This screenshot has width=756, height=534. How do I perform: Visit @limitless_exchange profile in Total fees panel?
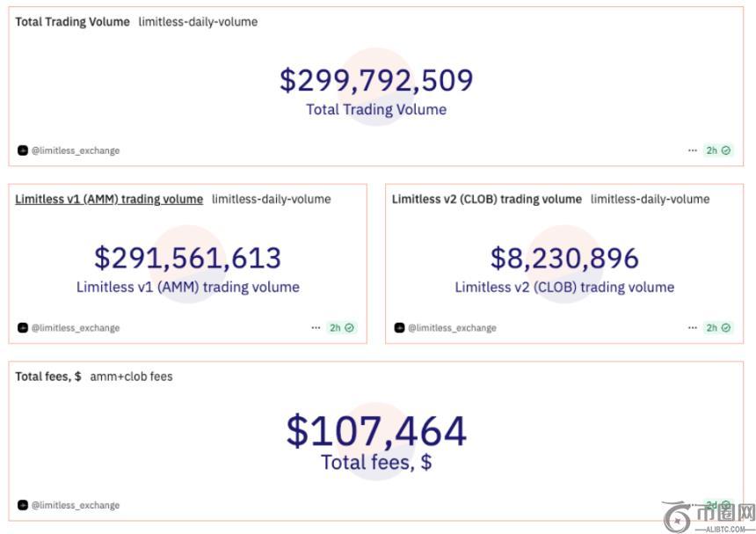(76, 505)
